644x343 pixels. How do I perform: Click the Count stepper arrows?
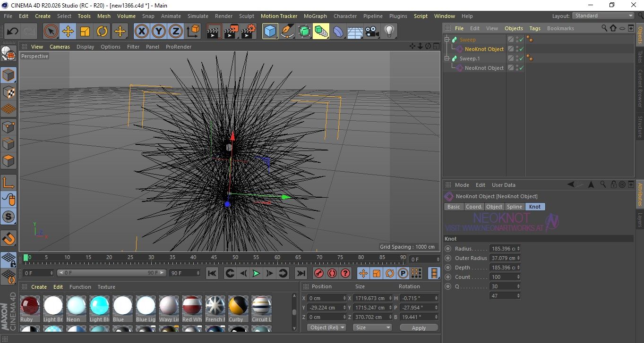[x=519, y=277]
